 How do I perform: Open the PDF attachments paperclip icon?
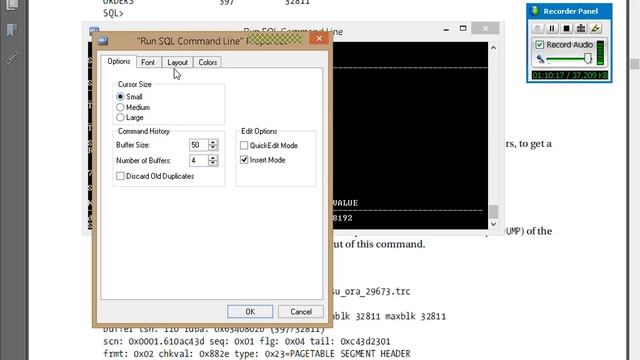point(12,58)
